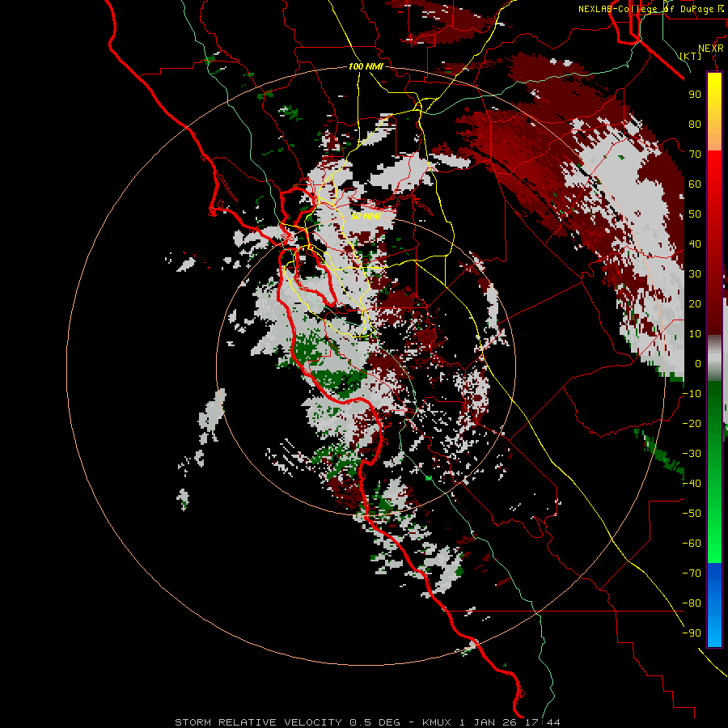Click the 90 value on the velocity scale
This screenshot has width=728, height=728.
695,95
